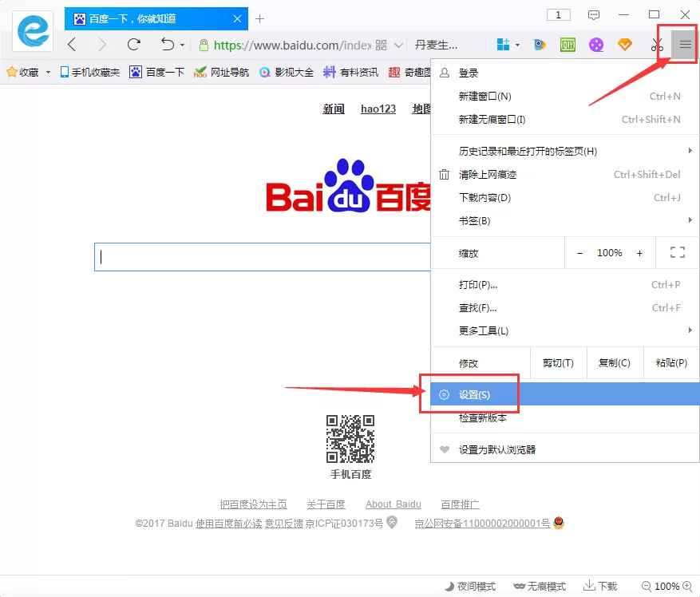The height and width of the screenshot is (597, 700).
Task: Click the 收藏 star favorites button
Action: [x=23, y=72]
